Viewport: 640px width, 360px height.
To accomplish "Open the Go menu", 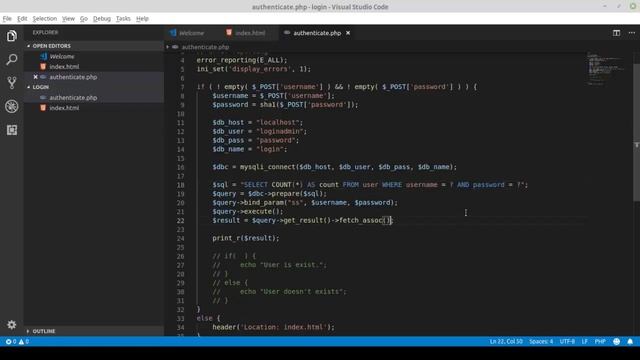I will 84,18.
